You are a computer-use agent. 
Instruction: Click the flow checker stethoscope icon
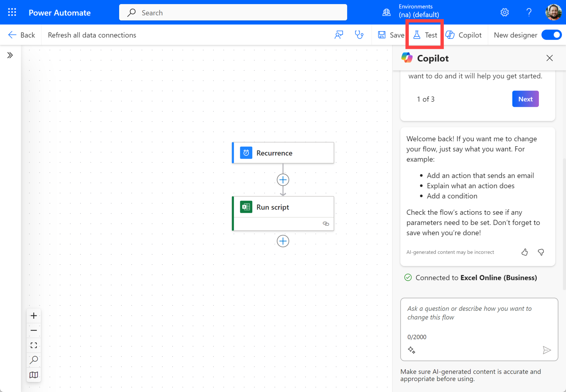(x=359, y=35)
